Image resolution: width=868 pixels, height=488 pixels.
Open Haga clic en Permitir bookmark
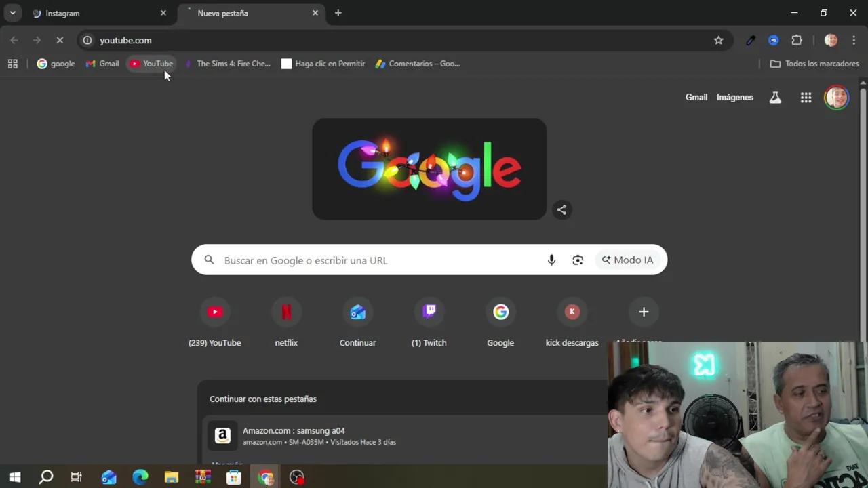(x=323, y=64)
